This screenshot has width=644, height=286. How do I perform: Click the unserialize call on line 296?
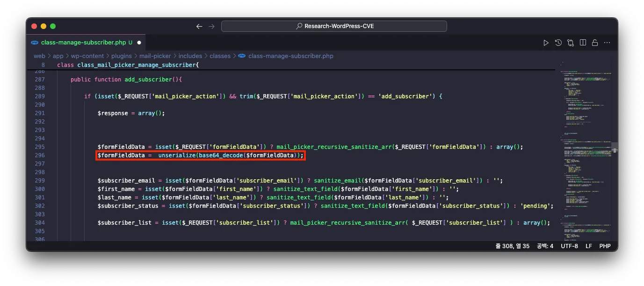pyautogui.click(x=177, y=155)
